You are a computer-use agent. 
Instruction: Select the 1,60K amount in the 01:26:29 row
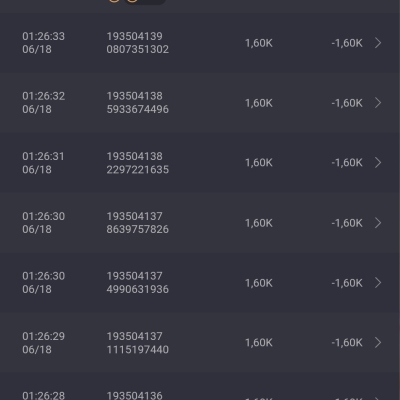click(x=259, y=343)
